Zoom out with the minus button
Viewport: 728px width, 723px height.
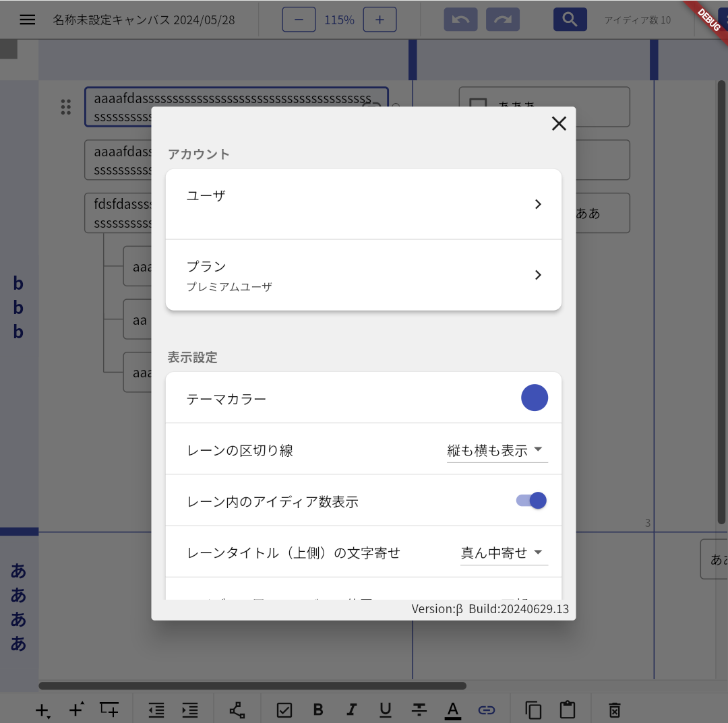[299, 20]
